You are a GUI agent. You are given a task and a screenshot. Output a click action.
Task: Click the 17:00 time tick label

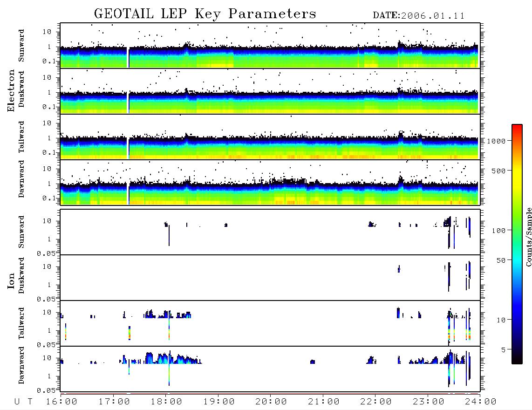[x=114, y=402]
